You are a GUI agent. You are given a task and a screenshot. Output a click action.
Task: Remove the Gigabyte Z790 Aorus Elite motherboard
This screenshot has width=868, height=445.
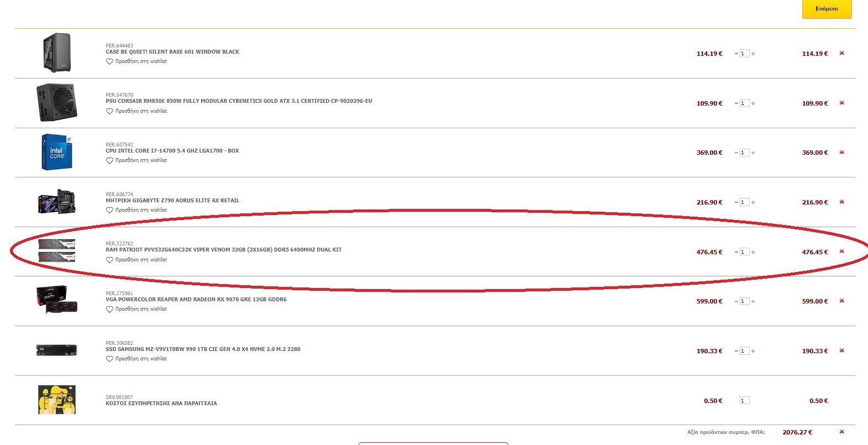click(x=841, y=202)
